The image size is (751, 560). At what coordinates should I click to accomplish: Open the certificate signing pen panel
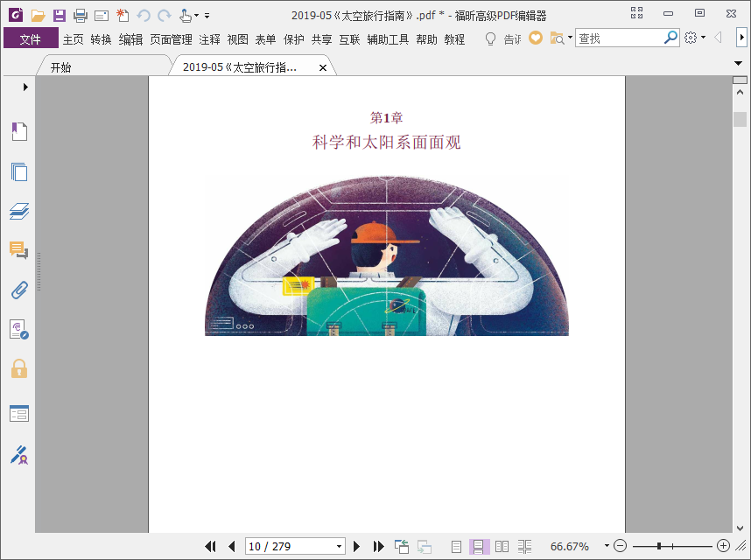[19, 455]
